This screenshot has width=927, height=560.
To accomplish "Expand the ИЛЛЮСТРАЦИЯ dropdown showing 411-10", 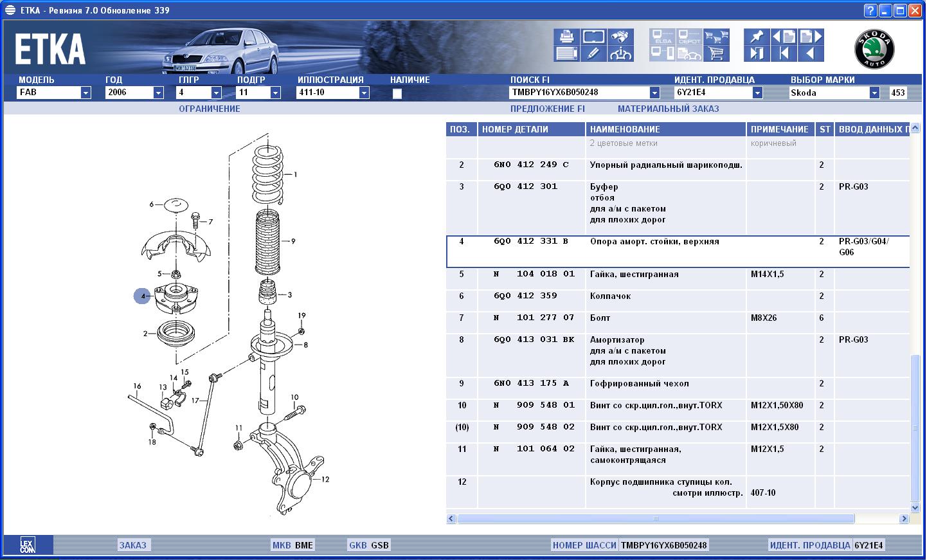I will [x=364, y=93].
